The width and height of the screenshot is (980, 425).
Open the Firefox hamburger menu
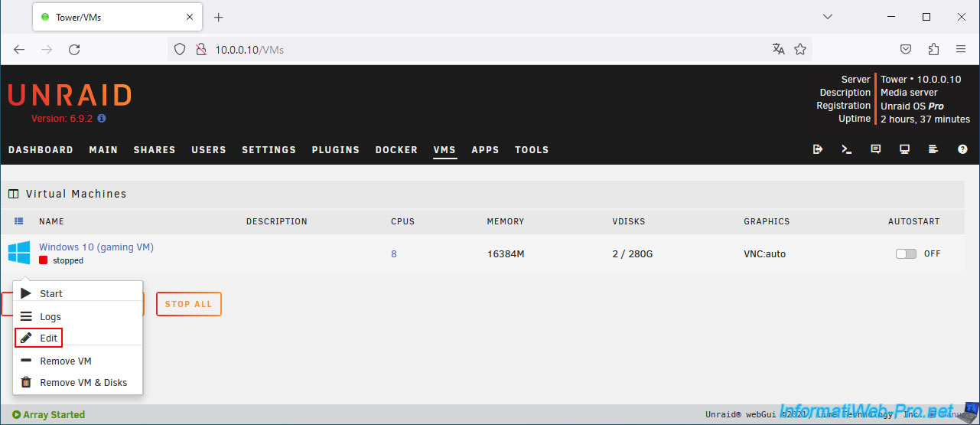[x=961, y=49]
